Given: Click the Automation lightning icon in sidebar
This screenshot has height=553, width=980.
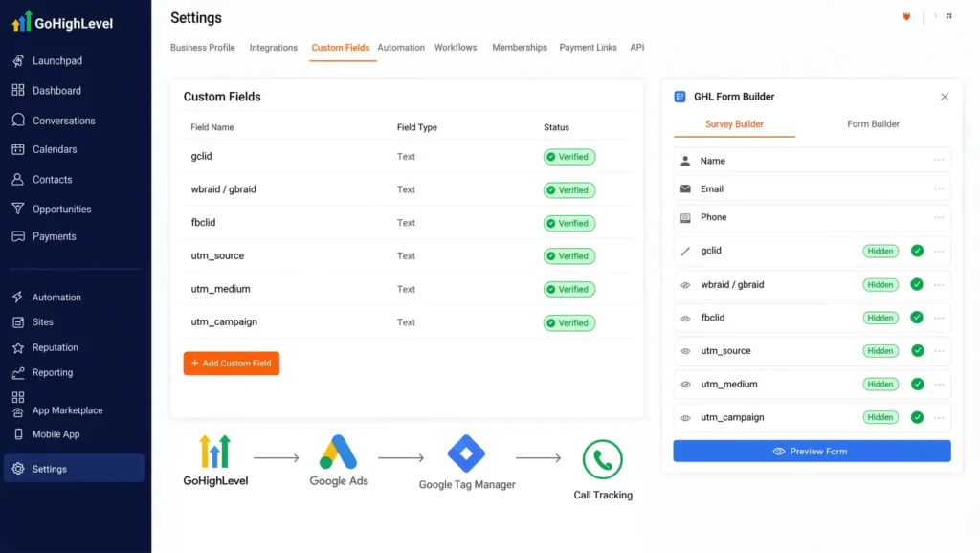Looking at the screenshot, I should click(18, 297).
